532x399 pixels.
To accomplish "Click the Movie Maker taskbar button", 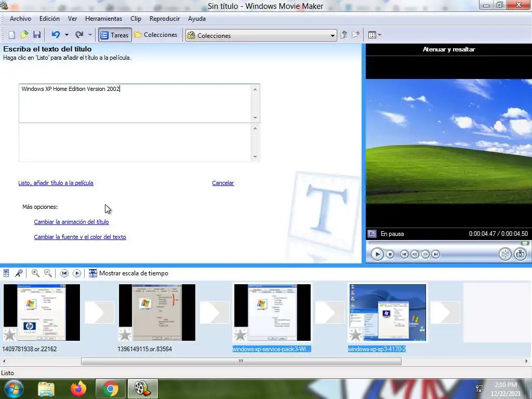I will 143,389.
